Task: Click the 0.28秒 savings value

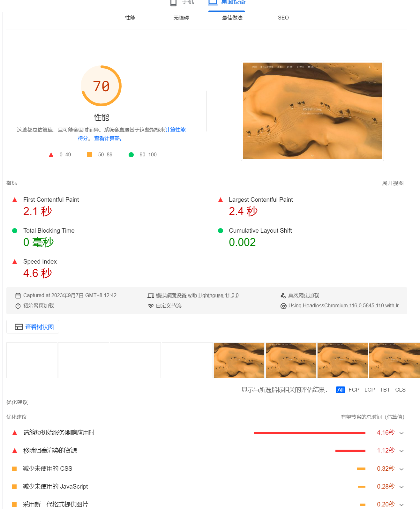Action: pyautogui.click(x=386, y=487)
